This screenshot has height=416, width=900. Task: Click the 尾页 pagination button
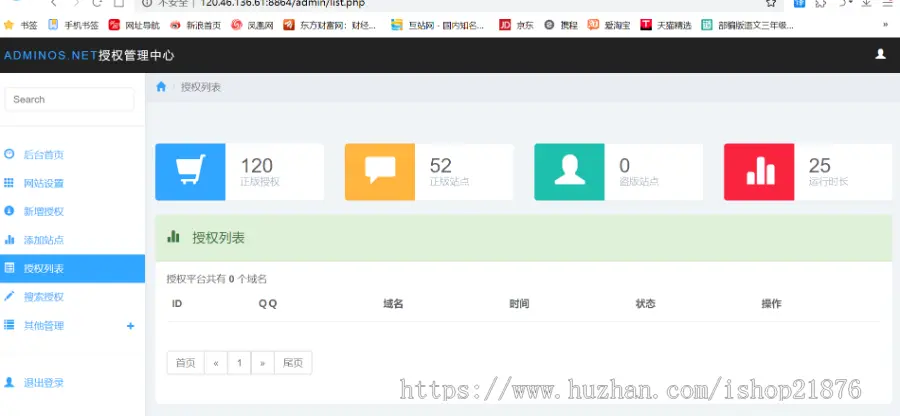(x=293, y=363)
